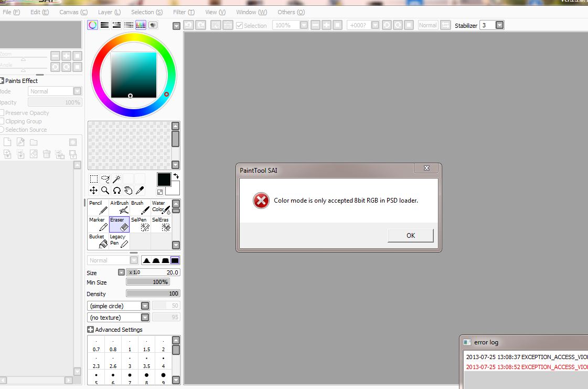Click the undo arrow in toolbar
This screenshot has width=588, height=389.
click(x=189, y=25)
